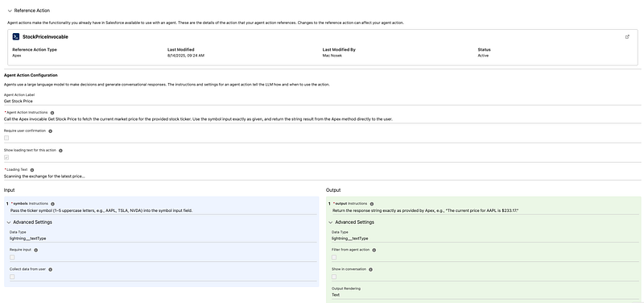Show info for Filter from agent action
This screenshot has height=303, width=644.
(374, 250)
